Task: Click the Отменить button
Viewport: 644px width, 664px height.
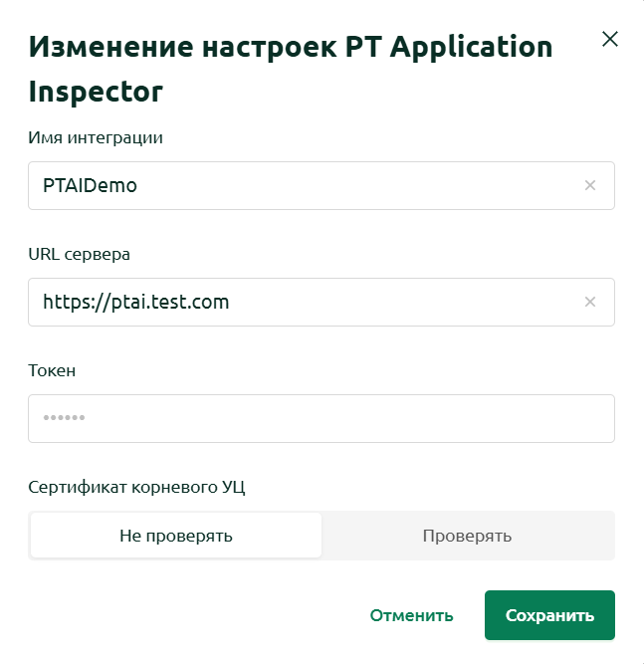Action: coord(411,615)
